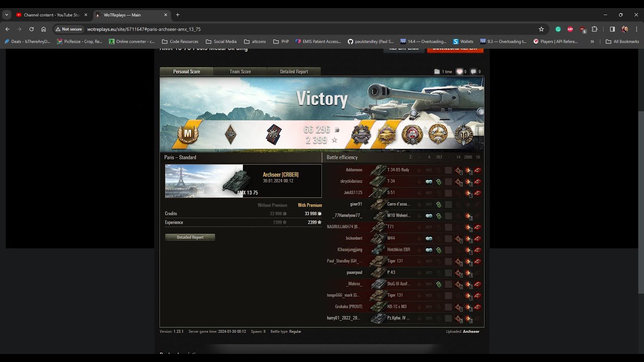
Task: Open the paulstandley GitHub bookmark
Action: (371, 42)
